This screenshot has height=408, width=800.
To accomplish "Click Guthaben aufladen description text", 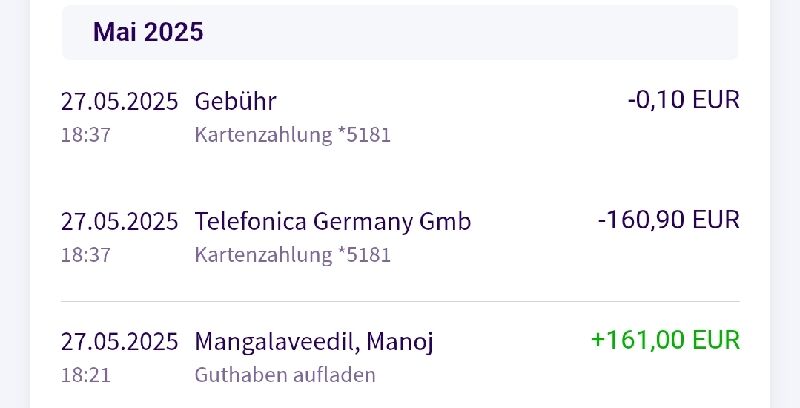I will point(285,375).
